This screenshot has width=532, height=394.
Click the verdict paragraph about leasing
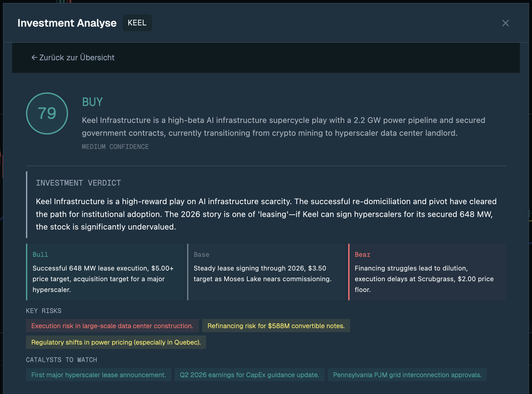point(266,214)
